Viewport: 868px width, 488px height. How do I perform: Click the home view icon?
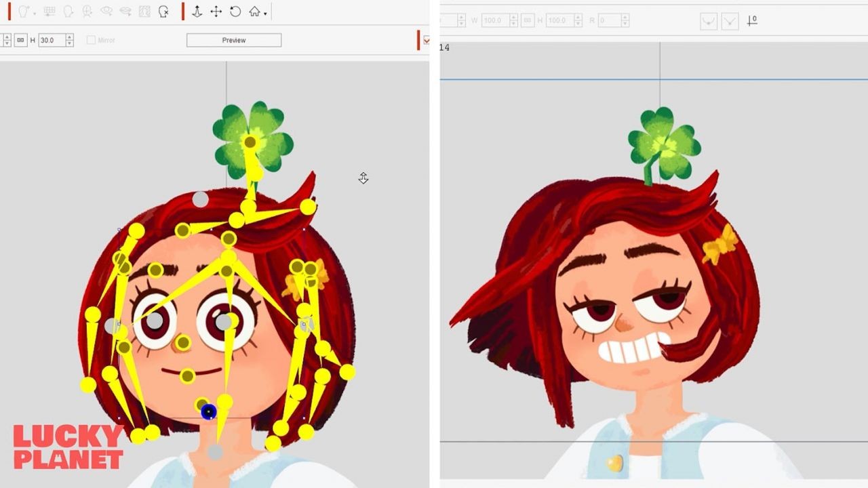tap(254, 12)
